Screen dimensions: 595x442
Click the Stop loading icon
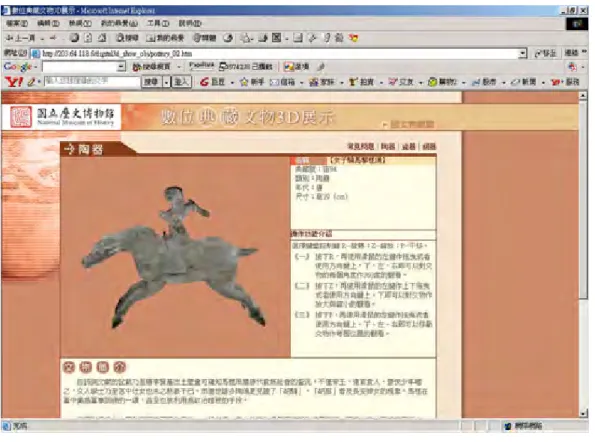click(74, 38)
